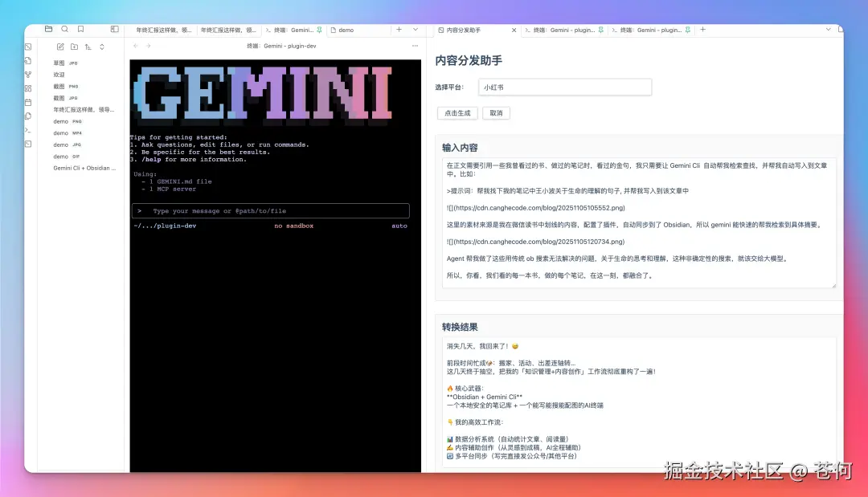The image size is (868, 497).
Task: Open the graph view icon in the ribbon
Action: [x=28, y=75]
